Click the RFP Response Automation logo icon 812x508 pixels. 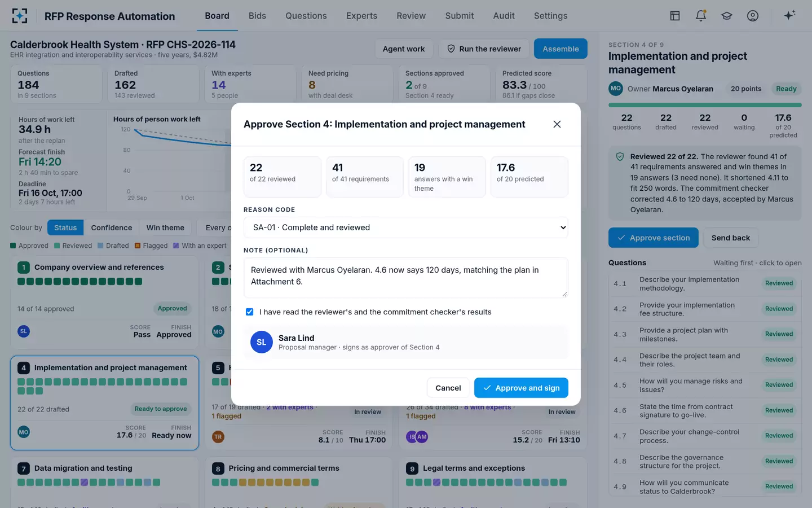pos(20,16)
